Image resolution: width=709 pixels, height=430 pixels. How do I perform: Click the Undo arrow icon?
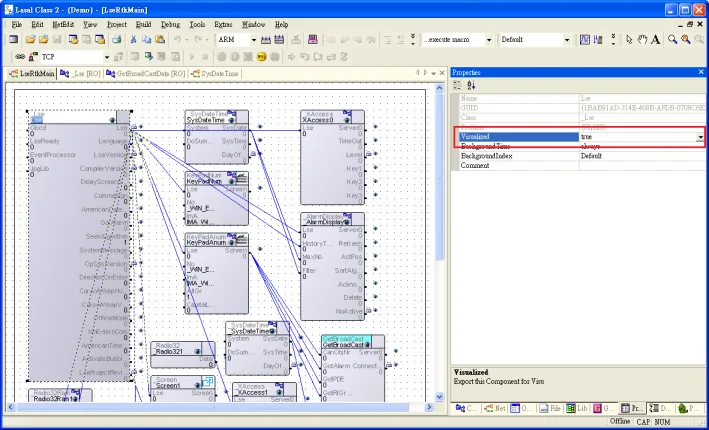[178, 40]
